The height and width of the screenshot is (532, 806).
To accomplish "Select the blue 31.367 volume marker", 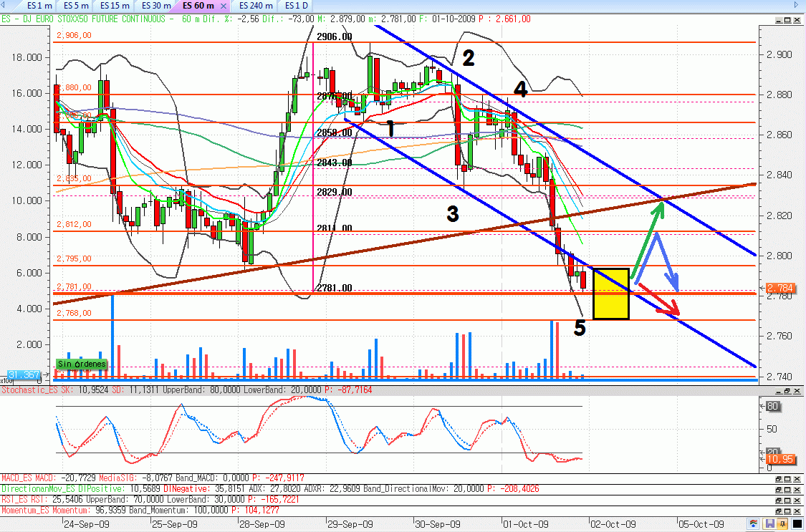I will point(24,375).
